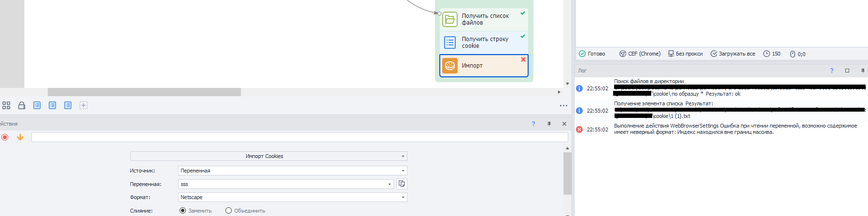Open the four-squares grid view icon

[6, 105]
